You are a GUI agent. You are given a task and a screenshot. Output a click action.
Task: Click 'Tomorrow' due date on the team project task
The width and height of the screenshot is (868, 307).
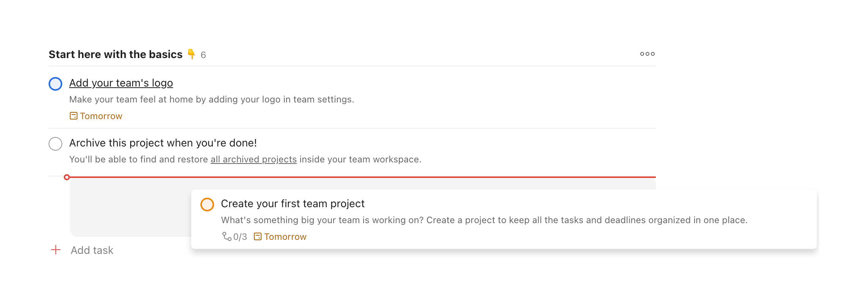click(x=285, y=237)
